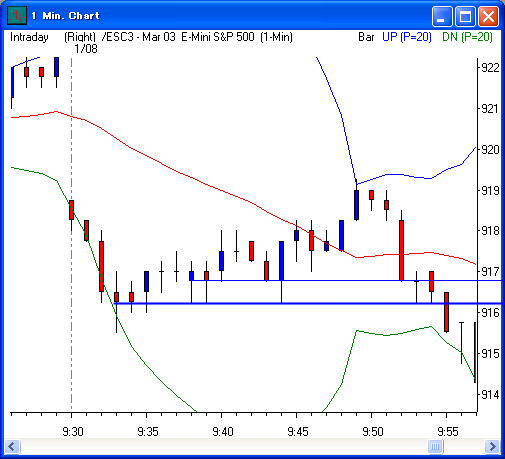Click the chart icon in title bar
The image size is (505, 459).
tap(17, 16)
